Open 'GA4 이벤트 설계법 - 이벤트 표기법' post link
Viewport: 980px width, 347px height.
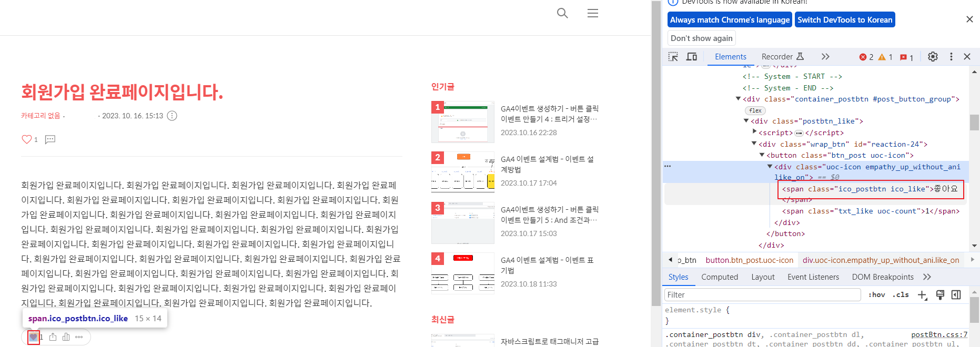(x=547, y=266)
